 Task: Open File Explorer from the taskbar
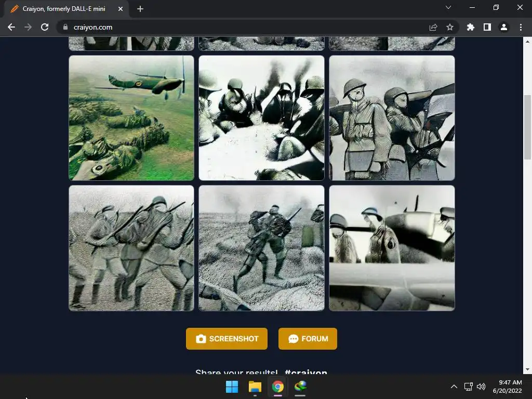(255, 387)
